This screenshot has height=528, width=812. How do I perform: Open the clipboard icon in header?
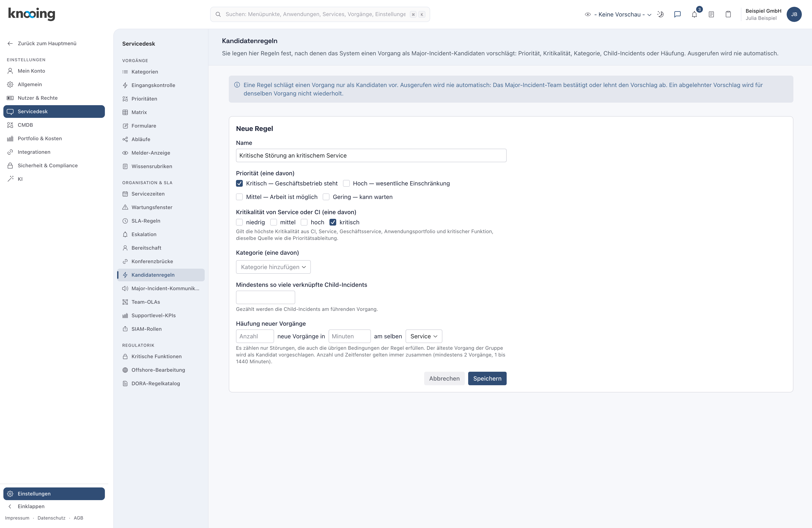pyautogui.click(x=728, y=14)
